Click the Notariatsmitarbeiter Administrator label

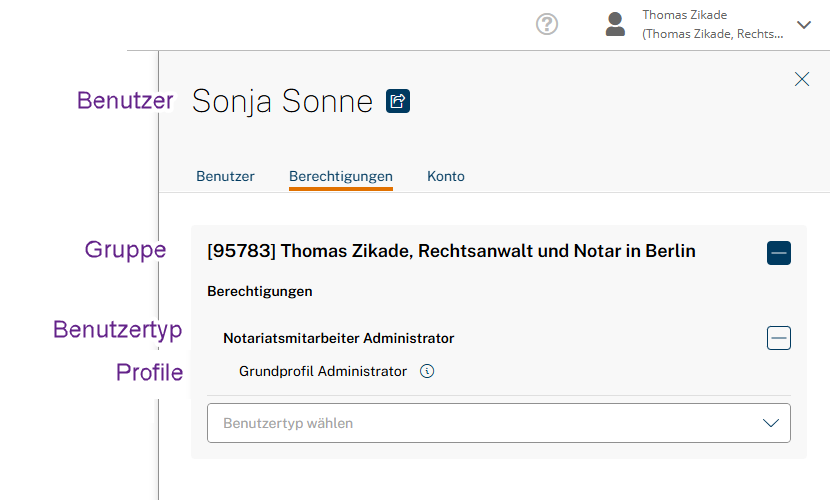(339, 338)
